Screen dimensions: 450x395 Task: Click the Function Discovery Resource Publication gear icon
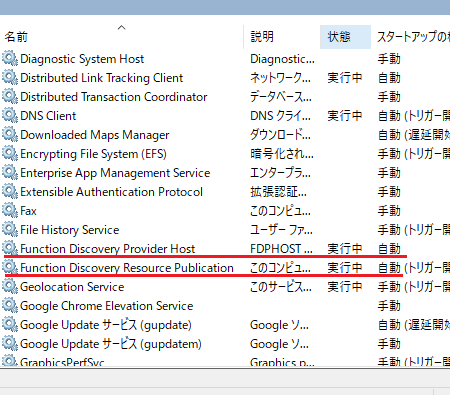[10, 268]
